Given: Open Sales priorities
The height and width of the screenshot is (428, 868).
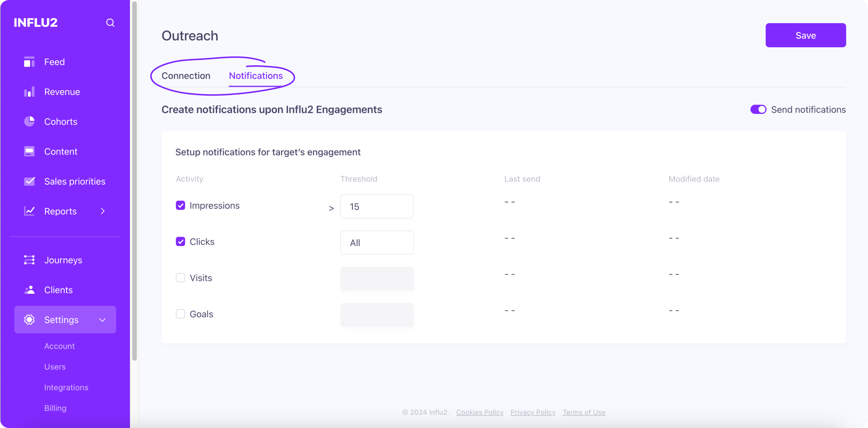Looking at the screenshot, I should [75, 181].
